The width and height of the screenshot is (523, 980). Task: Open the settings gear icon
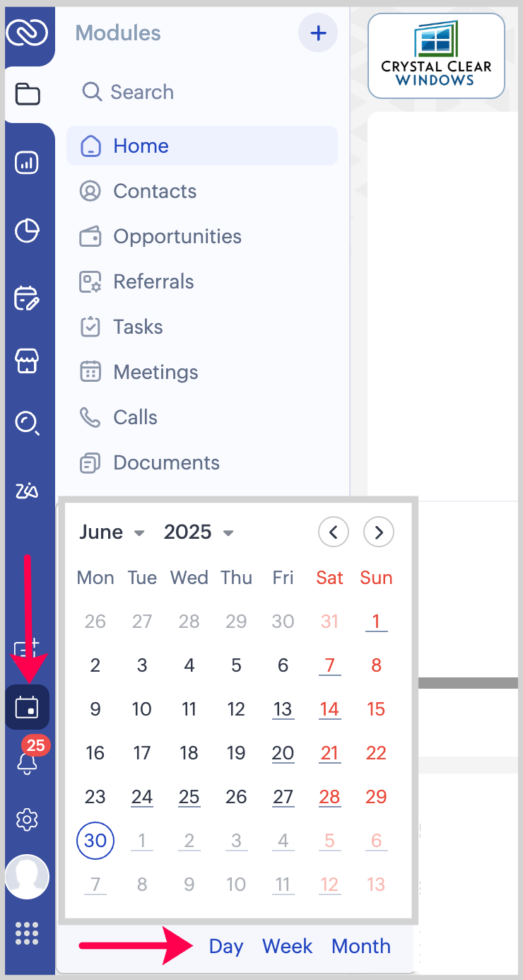click(27, 819)
